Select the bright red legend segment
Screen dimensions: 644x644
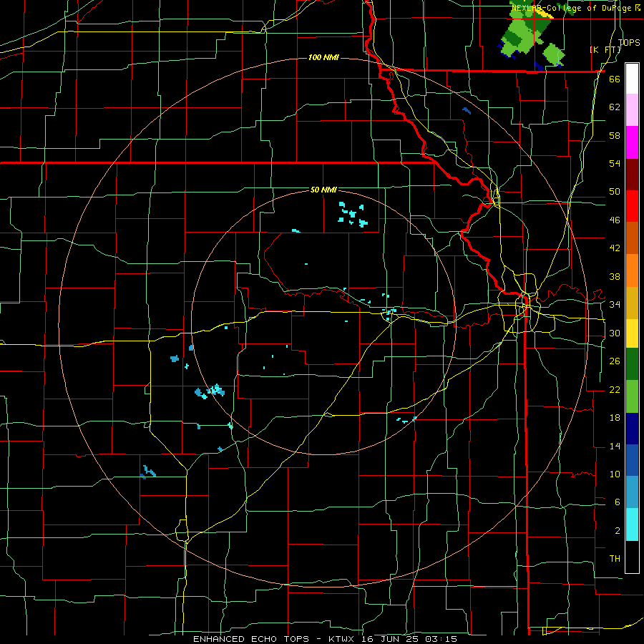(632, 206)
